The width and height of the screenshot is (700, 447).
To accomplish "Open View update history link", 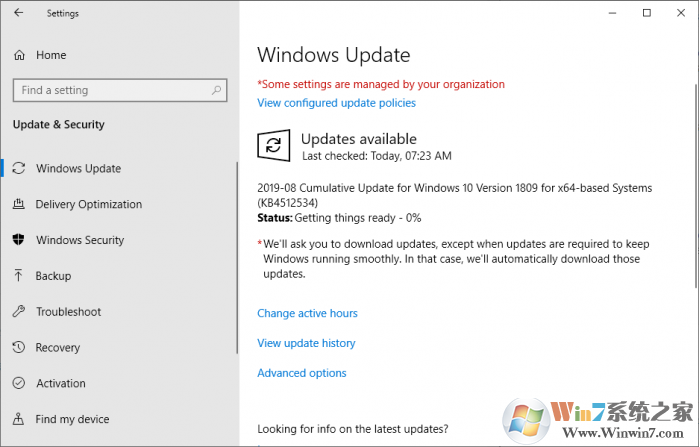I will pyautogui.click(x=306, y=343).
